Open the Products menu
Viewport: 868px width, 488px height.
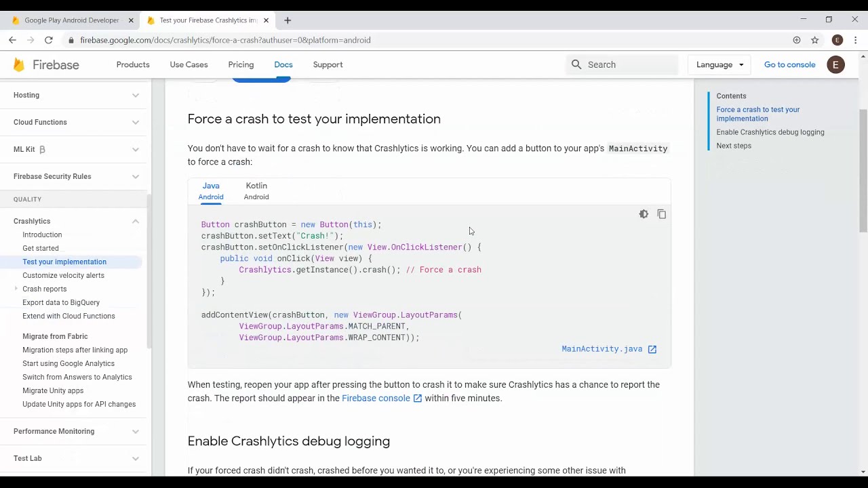[x=133, y=64]
